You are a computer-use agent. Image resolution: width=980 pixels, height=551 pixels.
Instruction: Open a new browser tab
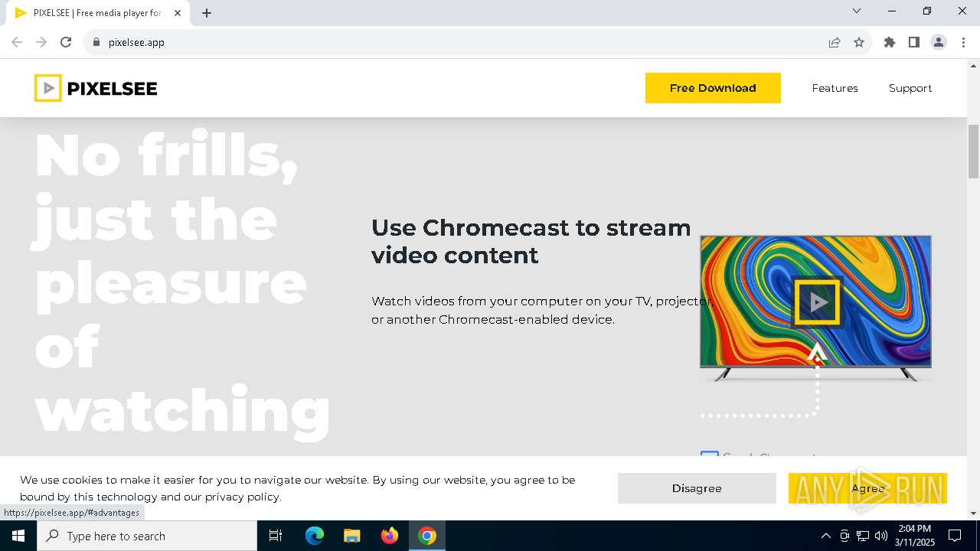[207, 13]
